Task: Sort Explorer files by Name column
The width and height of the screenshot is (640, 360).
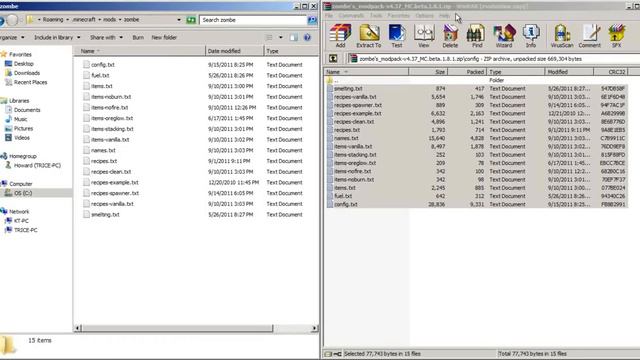Action: tap(140, 51)
